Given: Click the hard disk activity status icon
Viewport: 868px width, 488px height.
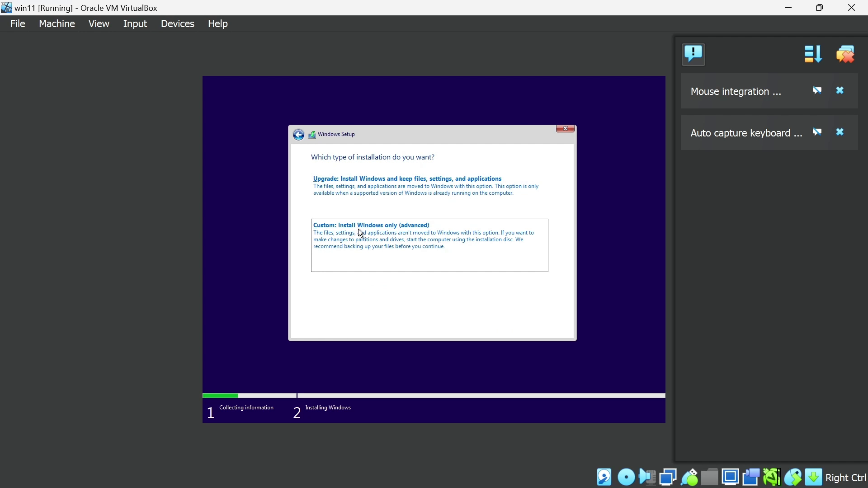Looking at the screenshot, I should pyautogui.click(x=604, y=477).
